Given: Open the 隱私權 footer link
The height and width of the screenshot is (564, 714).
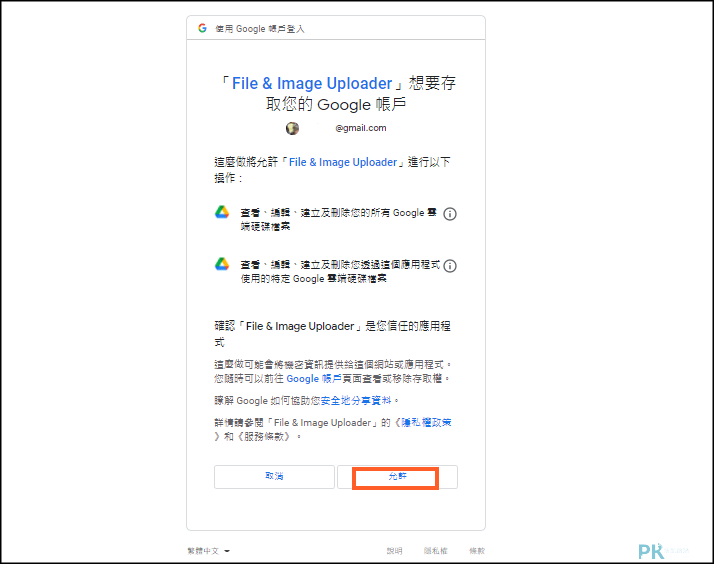Looking at the screenshot, I should [x=435, y=551].
